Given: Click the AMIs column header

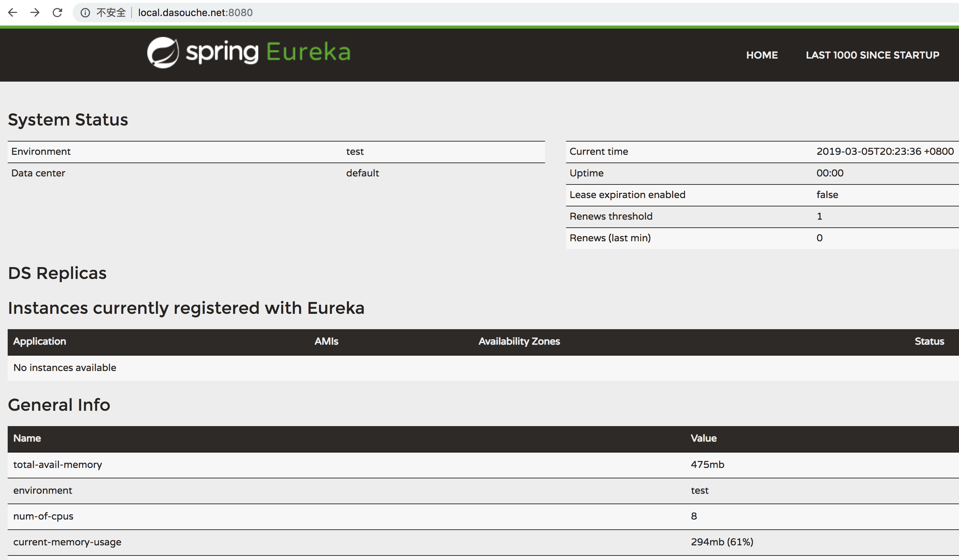Looking at the screenshot, I should pyautogui.click(x=326, y=341).
